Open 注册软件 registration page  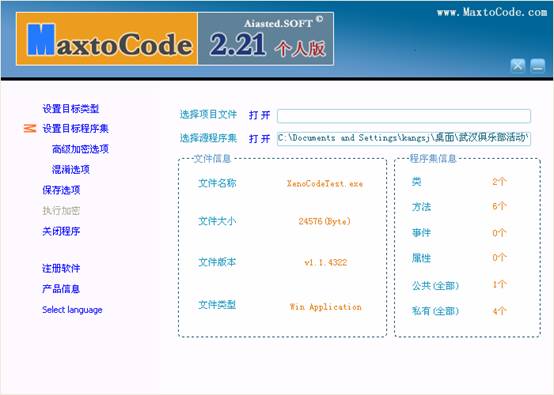pyautogui.click(x=61, y=268)
